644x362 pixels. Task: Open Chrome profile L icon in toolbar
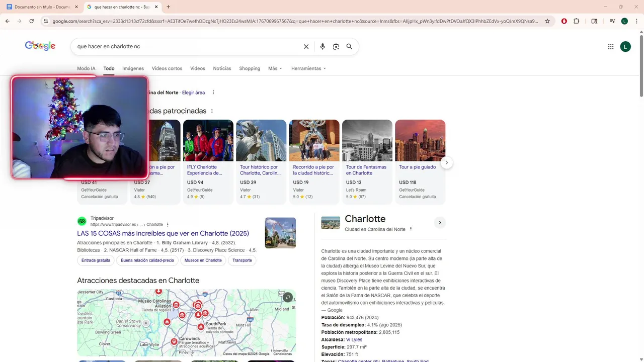coord(624,21)
